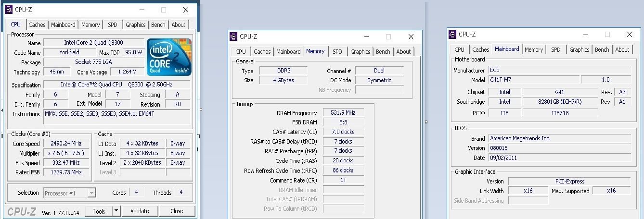Click the Code Name field Yorkfield
The height and width of the screenshot is (219, 644).
pos(70,52)
